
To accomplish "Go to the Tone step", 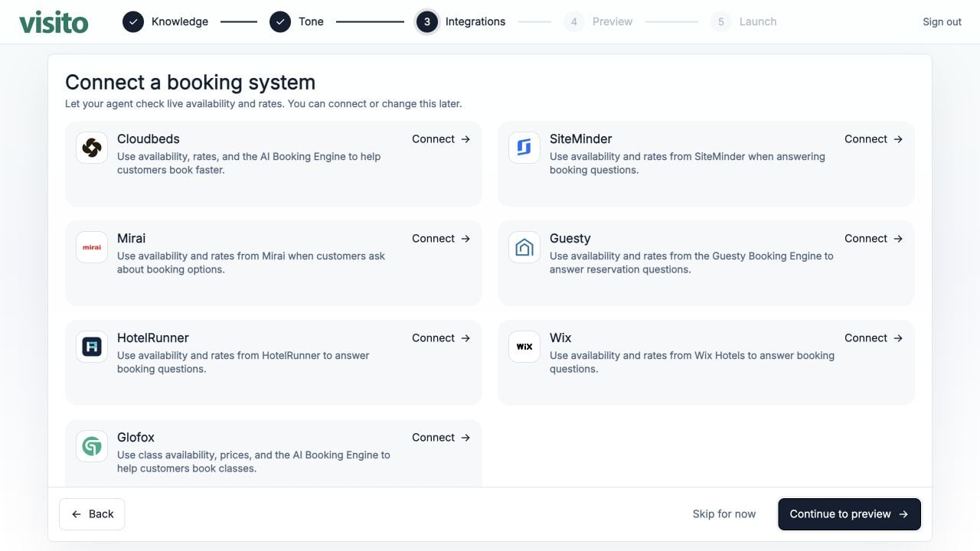I will [311, 21].
